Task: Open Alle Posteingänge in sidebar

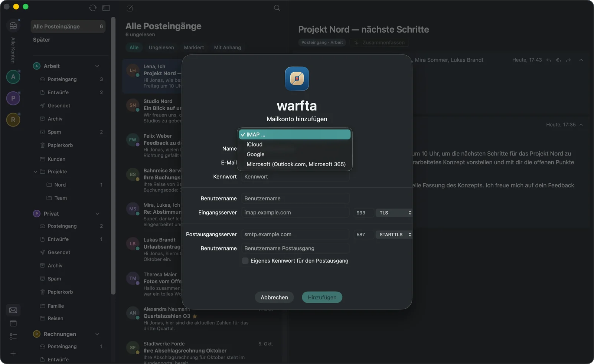Action: (68, 26)
